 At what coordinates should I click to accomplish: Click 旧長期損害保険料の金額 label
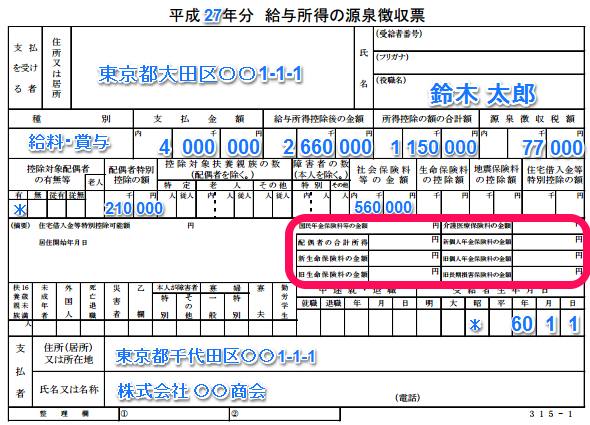pyautogui.click(x=477, y=275)
